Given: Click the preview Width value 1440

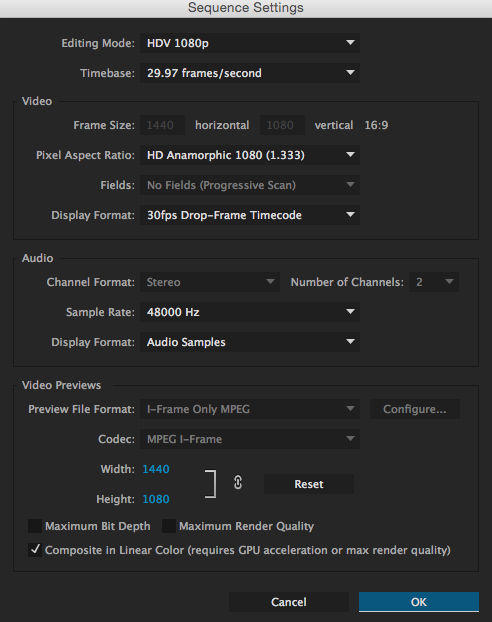Looking at the screenshot, I should point(156,469).
